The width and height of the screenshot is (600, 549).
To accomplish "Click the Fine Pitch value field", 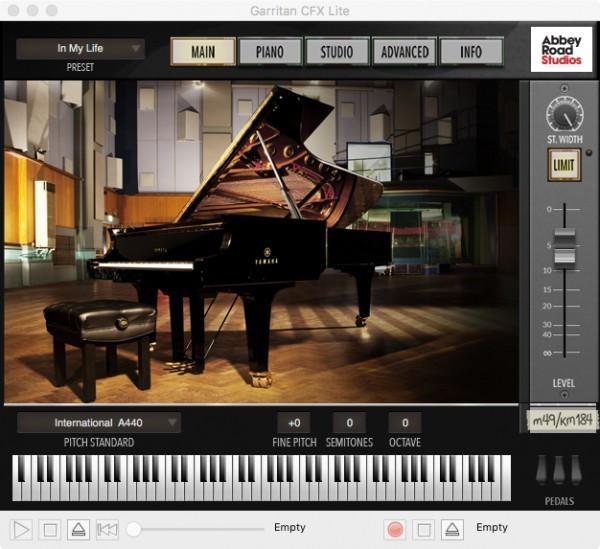I will 294,423.
